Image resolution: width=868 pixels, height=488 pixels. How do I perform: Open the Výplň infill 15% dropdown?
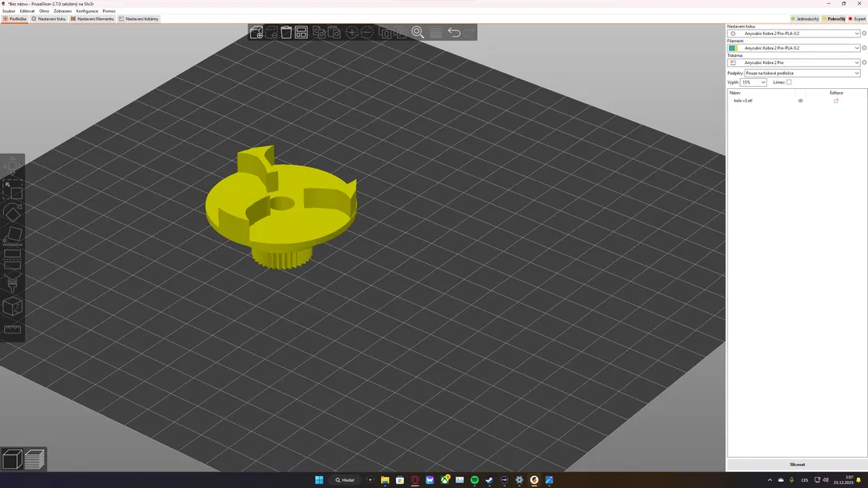pos(753,82)
